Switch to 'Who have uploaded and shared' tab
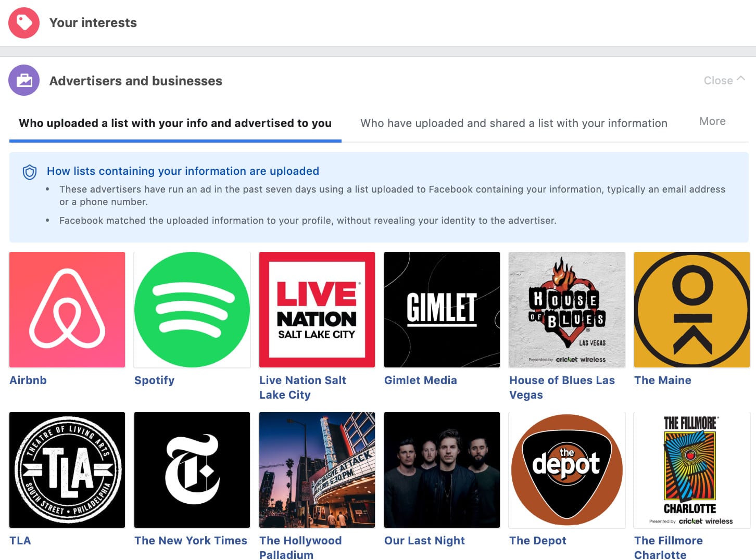756x560 pixels. click(514, 123)
